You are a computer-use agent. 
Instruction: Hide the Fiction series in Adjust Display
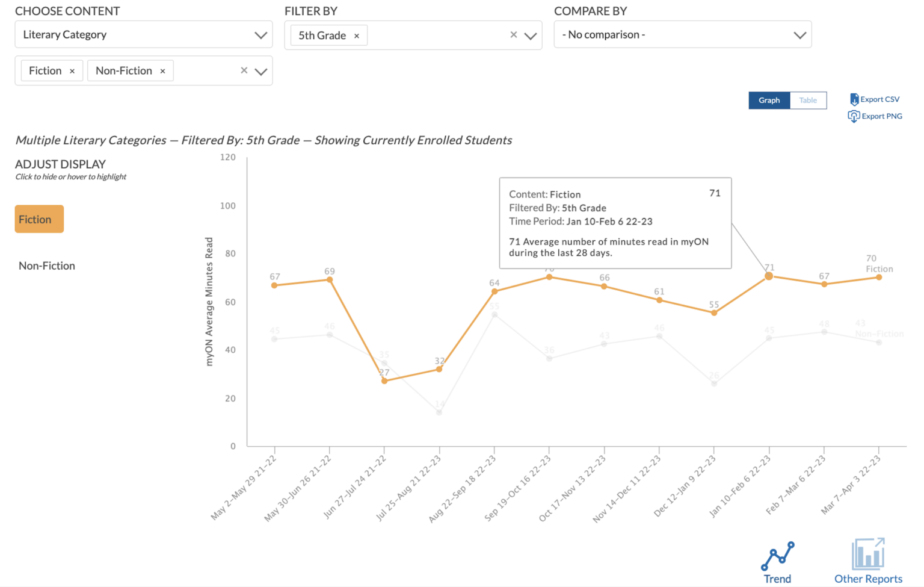click(38, 219)
